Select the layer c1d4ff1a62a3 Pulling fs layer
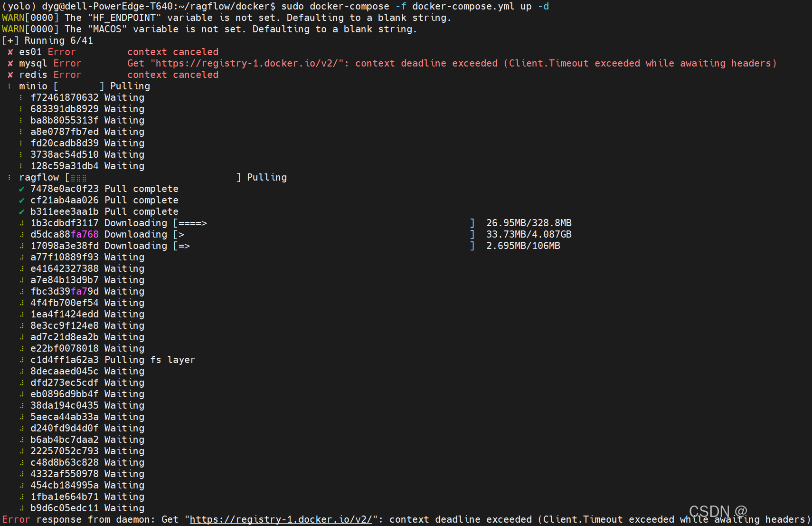The width and height of the screenshot is (812, 526). 113,360
